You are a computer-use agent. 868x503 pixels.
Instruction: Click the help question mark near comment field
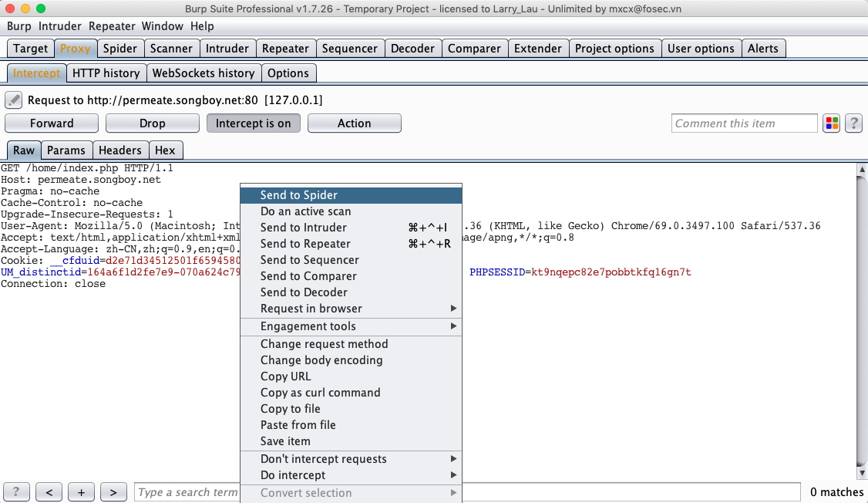853,123
